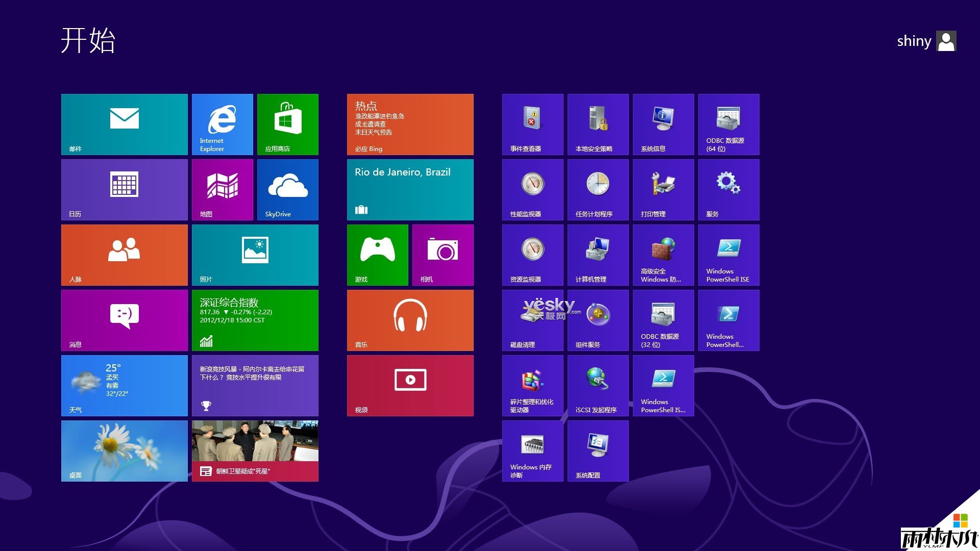
Task: Launch Windows PowerShell ISE tile
Action: click(728, 255)
